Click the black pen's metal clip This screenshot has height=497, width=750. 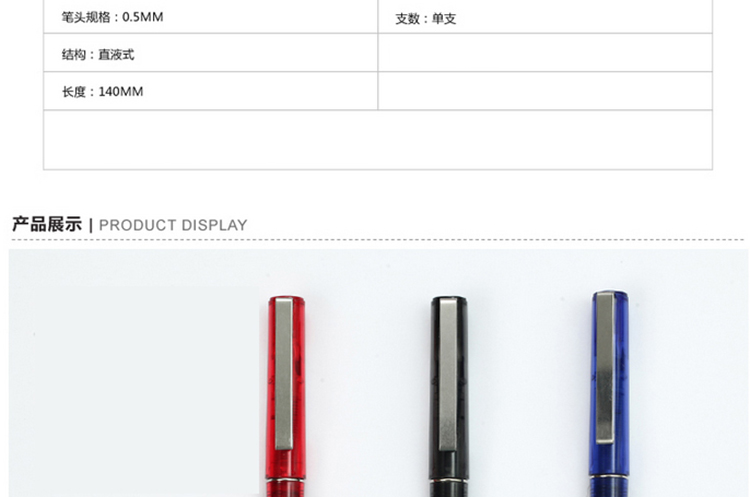click(x=448, y=374)
